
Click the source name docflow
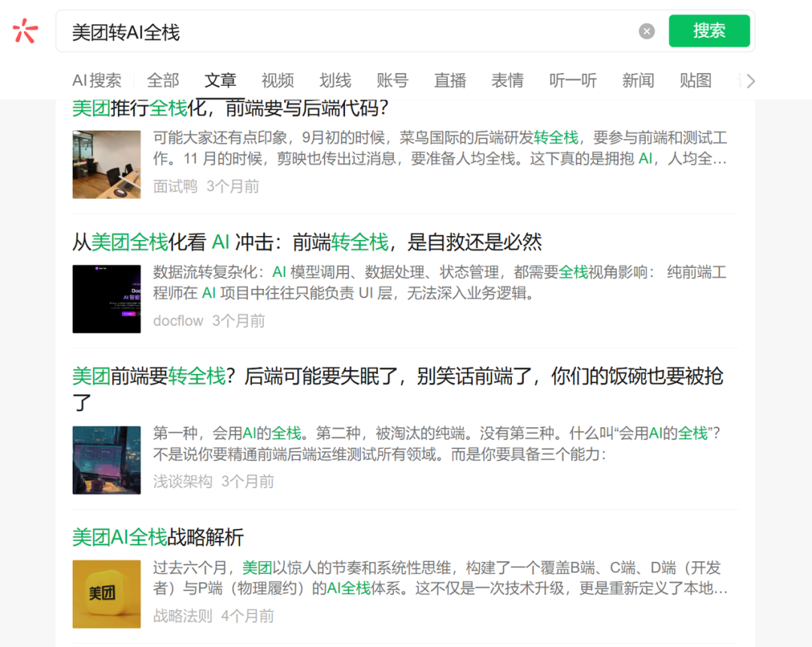click(178, 321)
